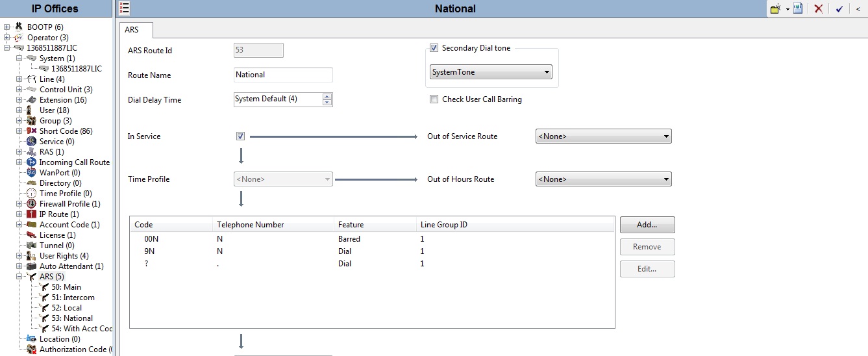
Task: Click the Tunnel (0) icon
Action: click(x=31, y=246)
